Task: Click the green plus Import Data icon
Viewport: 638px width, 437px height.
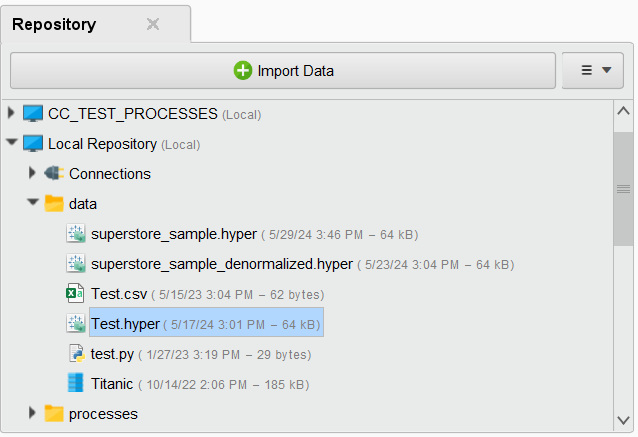Action: 243,71
